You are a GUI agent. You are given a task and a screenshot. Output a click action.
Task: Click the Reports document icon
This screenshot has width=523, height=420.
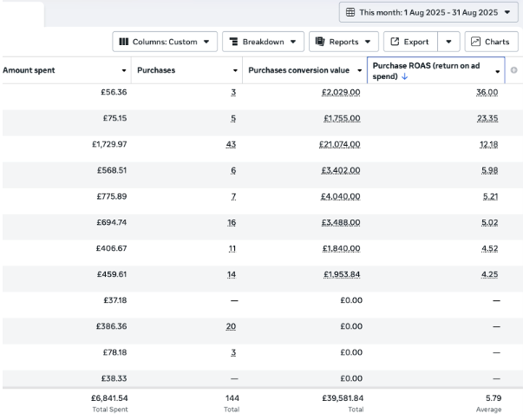(320, 42)
